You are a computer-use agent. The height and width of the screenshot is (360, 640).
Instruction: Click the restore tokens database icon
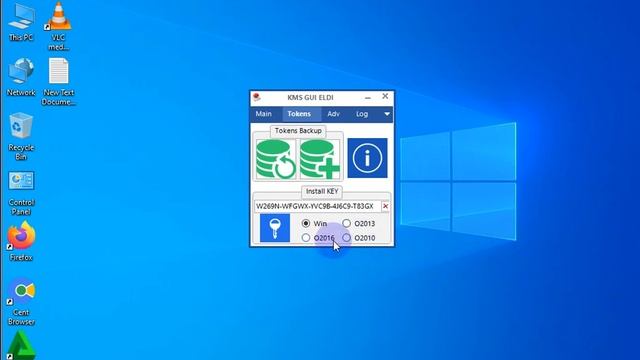(276, 159)
